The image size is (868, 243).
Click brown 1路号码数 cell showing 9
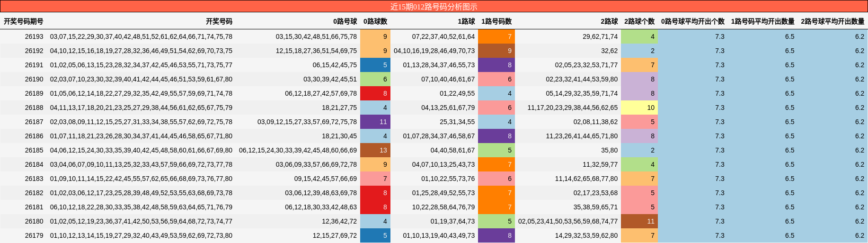(x=496, y=51)
